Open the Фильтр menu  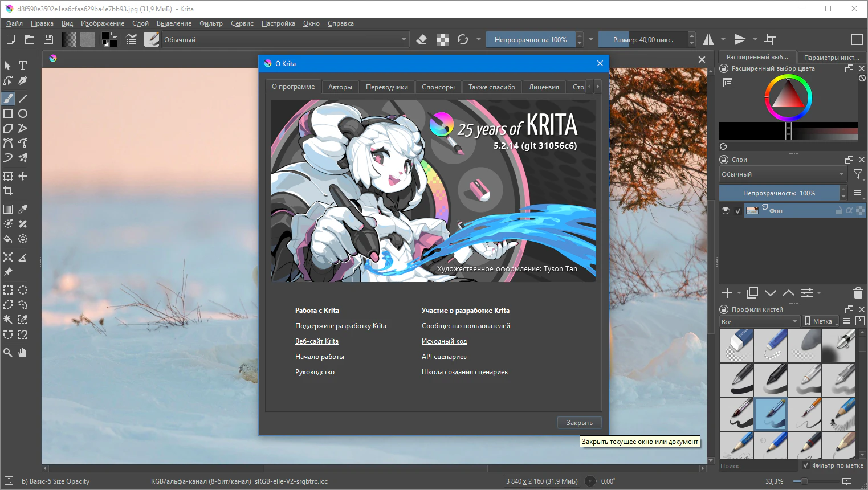coord(211,23)
